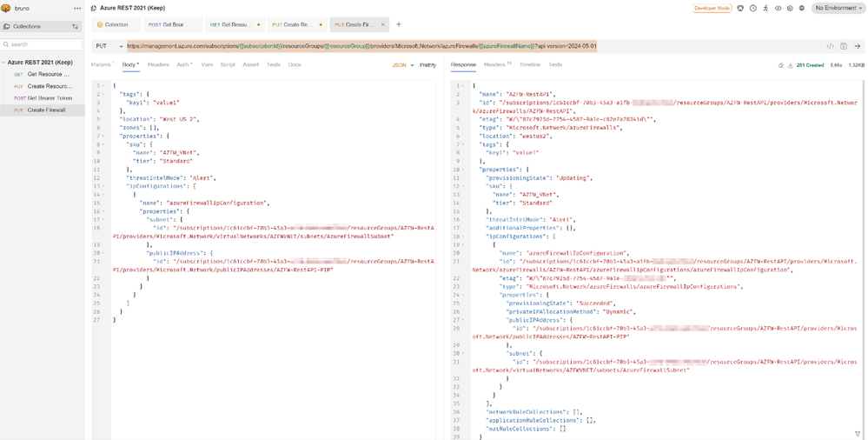
Task: Click the 1.32KB response size
Action: [857, 65]
